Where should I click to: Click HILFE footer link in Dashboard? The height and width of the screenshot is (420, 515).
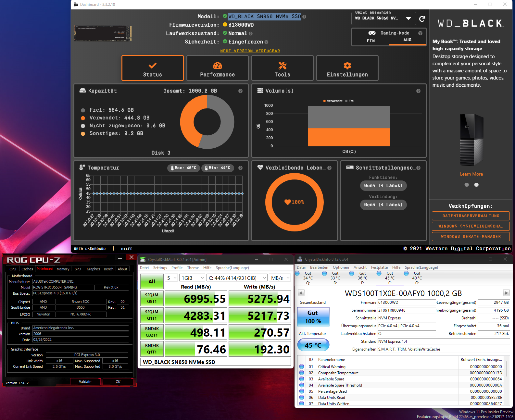pos(127,249)
